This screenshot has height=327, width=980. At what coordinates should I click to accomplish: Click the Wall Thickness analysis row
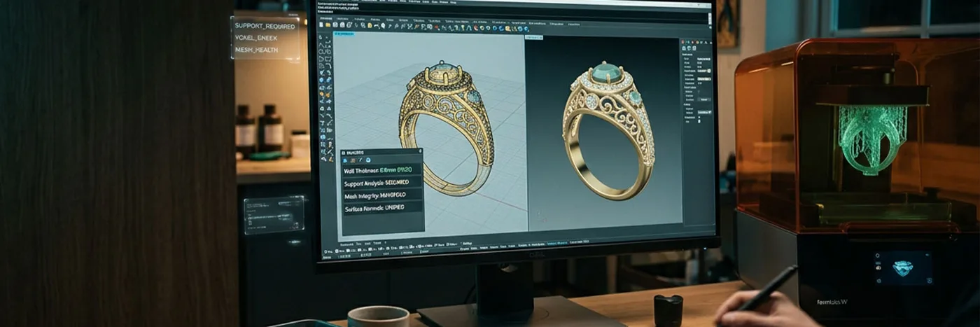[382, 170]
